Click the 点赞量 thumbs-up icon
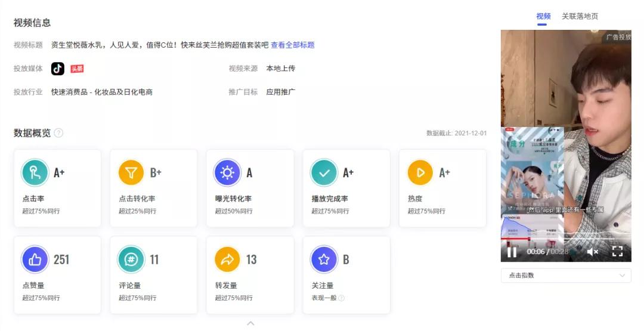 click(35, 259)
